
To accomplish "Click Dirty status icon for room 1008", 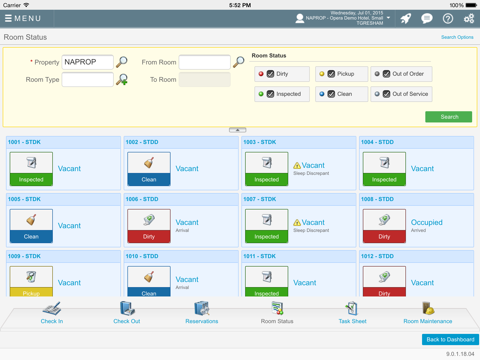I will coord(384,226).
